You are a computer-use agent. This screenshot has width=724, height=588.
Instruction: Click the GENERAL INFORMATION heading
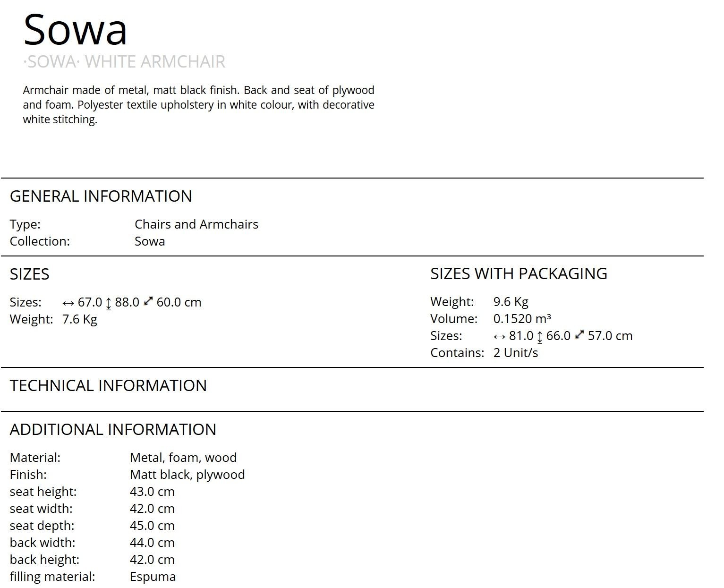click(101, 196)
